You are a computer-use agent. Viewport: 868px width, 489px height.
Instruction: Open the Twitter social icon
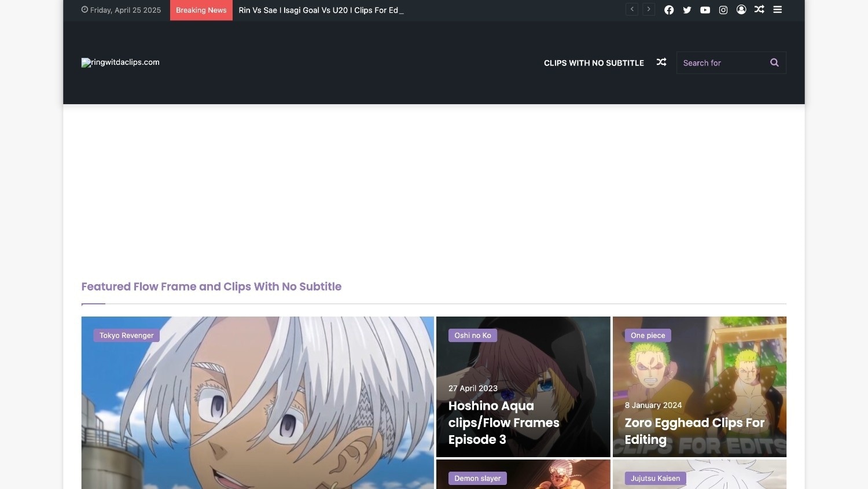point(687,10)
